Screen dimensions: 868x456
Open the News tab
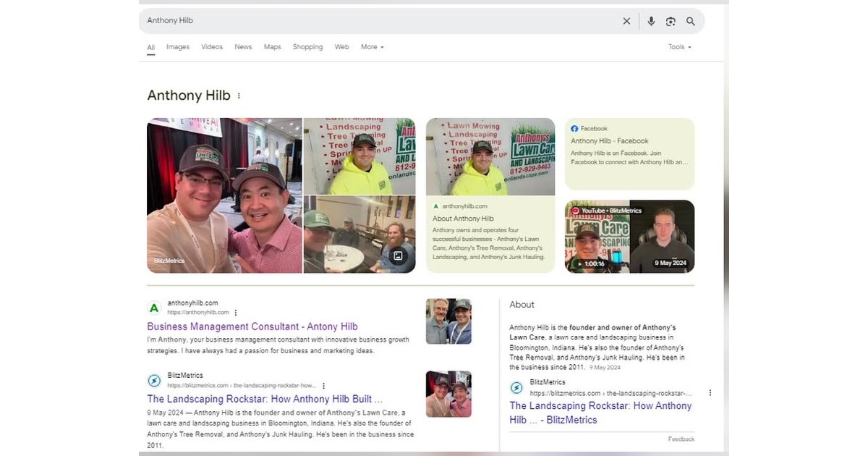(x=243, y=47)
